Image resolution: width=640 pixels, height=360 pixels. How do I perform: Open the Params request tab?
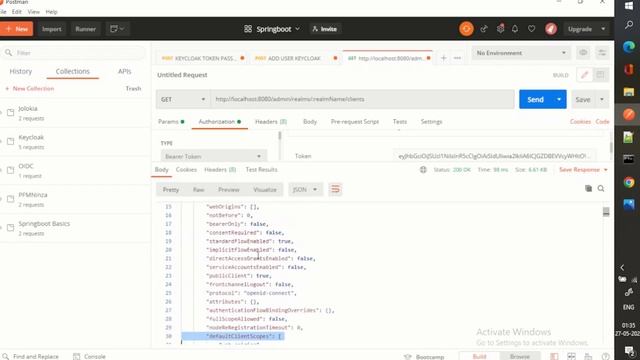tap(171, 122)
